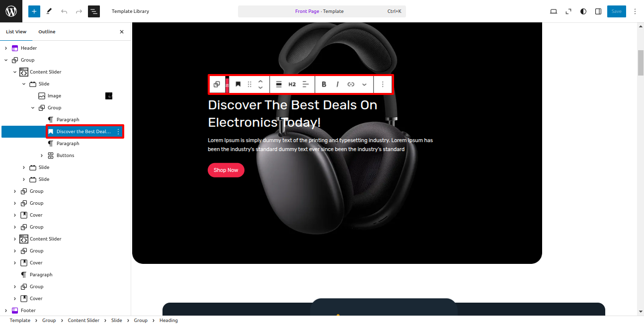Screen dimensions: 644x325
Task: Select parent Group block button
Action: pos(217,84)
